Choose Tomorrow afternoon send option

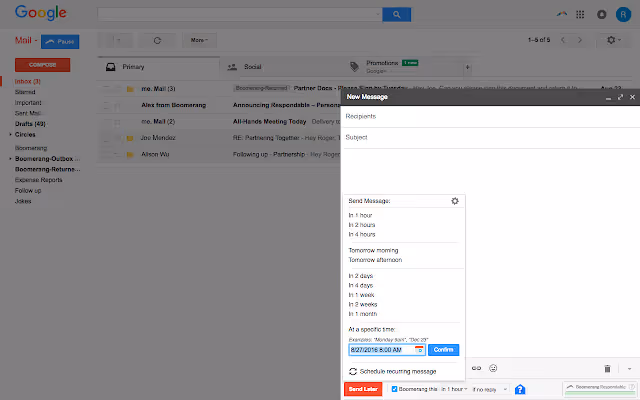tap(375, 260)
